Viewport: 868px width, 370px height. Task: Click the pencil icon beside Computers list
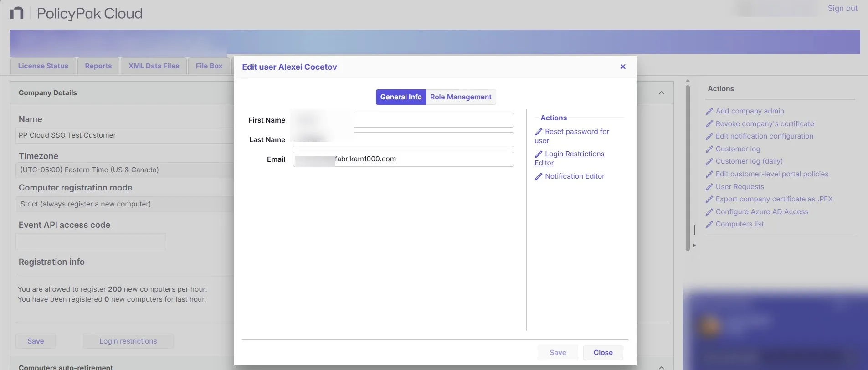pyautogui.click(x=709, y=224)
